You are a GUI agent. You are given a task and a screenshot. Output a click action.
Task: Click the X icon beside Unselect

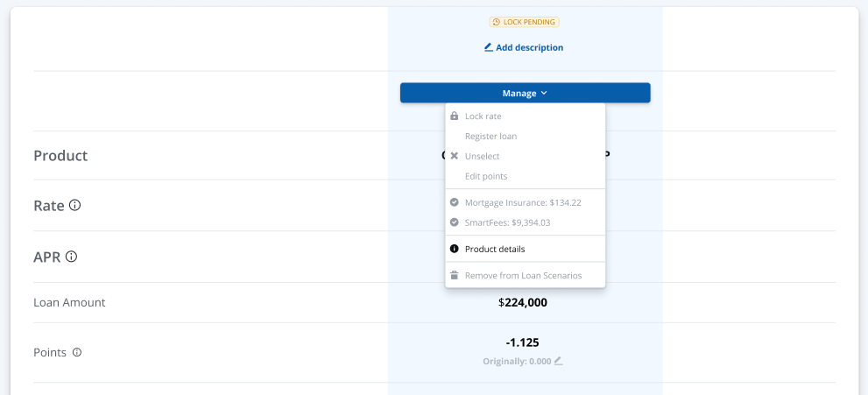(454, 156)
